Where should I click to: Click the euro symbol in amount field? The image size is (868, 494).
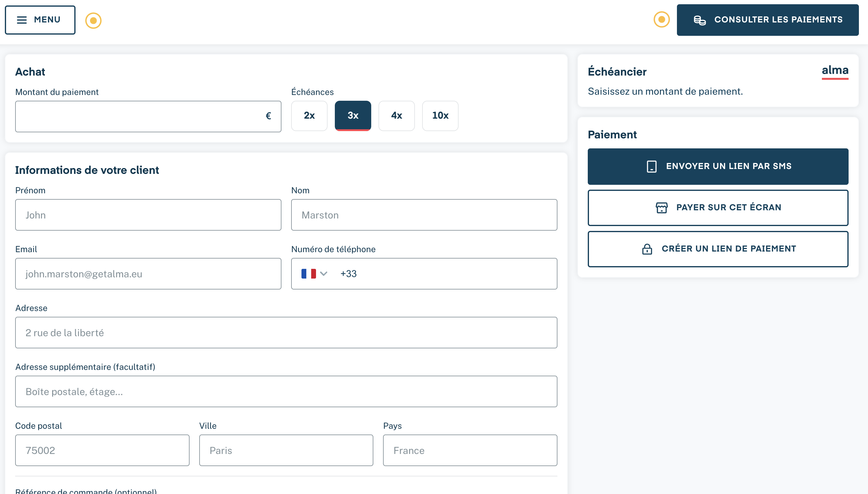(x=268, y=116)
